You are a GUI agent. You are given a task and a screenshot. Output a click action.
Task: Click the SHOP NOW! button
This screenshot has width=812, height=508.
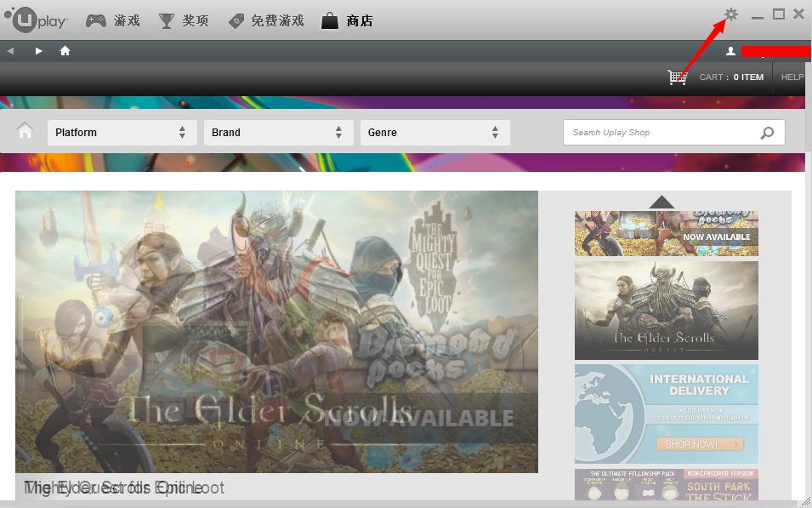[x=700, y=444]
